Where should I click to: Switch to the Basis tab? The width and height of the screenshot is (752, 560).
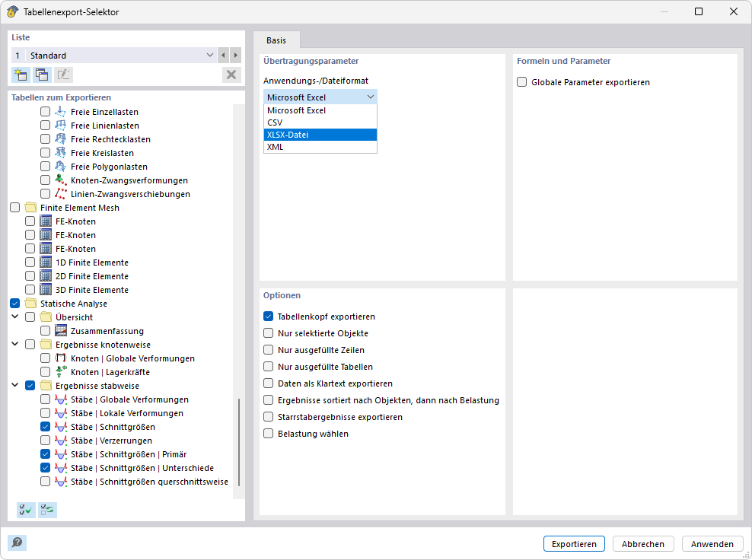pos(276,40)
